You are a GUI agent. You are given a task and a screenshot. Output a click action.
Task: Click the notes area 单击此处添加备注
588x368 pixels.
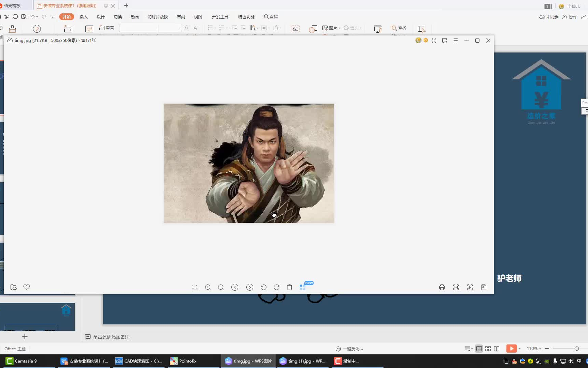(111, 337)
